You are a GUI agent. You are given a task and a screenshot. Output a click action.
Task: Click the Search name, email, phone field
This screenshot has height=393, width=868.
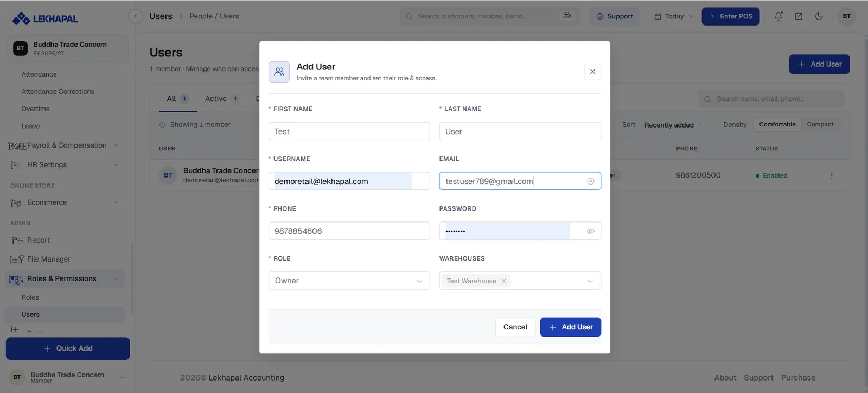point(771,99)
